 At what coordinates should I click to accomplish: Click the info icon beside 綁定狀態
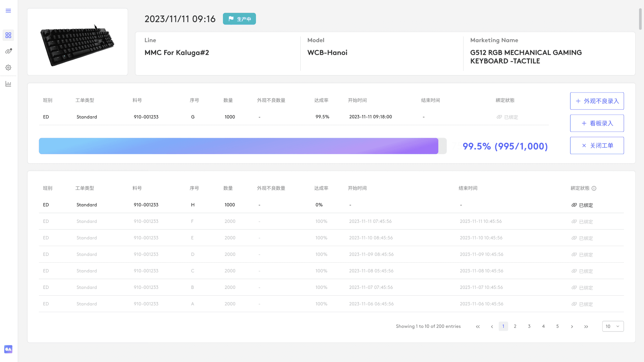[x=594, y=188]
